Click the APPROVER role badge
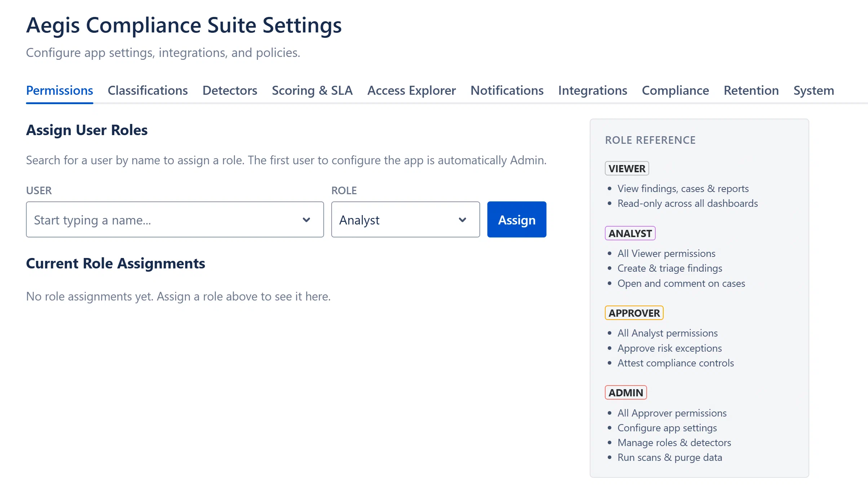This screenshot has width=868, height=503. (x=634, y=313)
